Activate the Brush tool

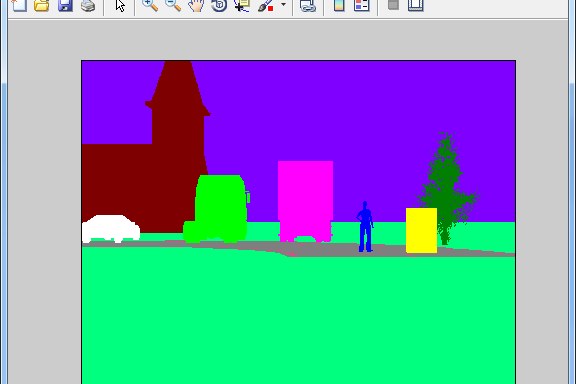pyautogui.click(x=266, y=5)
